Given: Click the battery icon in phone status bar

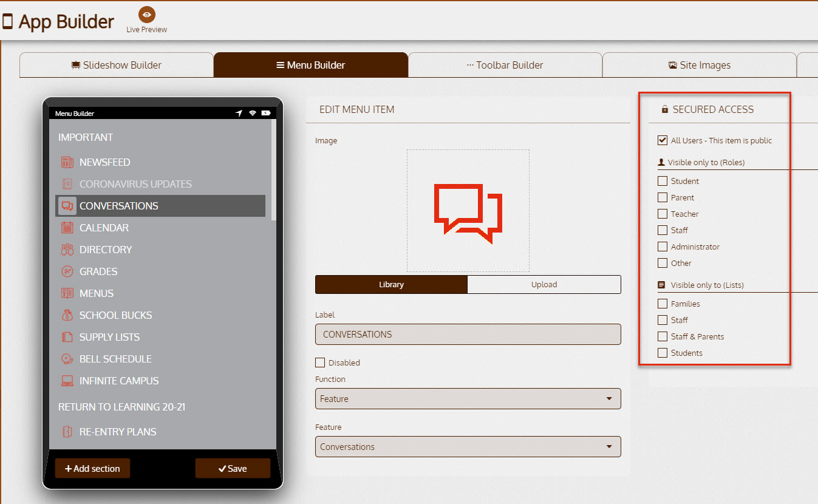Looking at the screenshot, I should click(x=266, y=114).
